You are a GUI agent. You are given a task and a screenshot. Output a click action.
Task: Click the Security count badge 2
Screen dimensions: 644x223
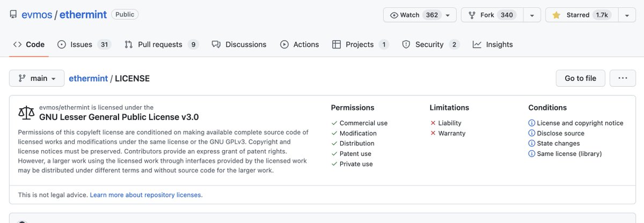pos(454,44)
